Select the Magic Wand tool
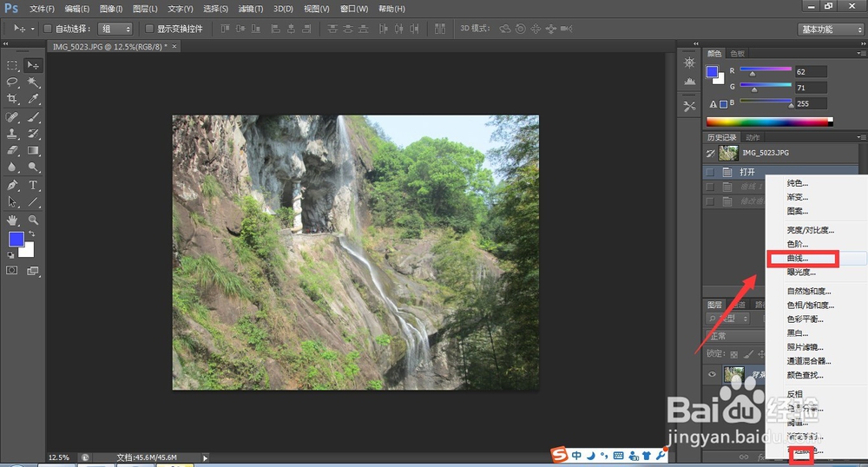 (x=33, y=82)
